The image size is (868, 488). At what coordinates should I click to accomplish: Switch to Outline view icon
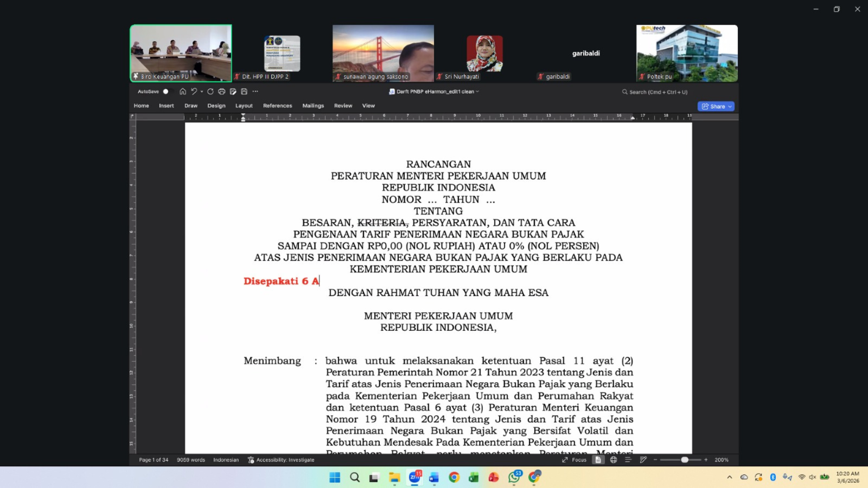(628, 460)
